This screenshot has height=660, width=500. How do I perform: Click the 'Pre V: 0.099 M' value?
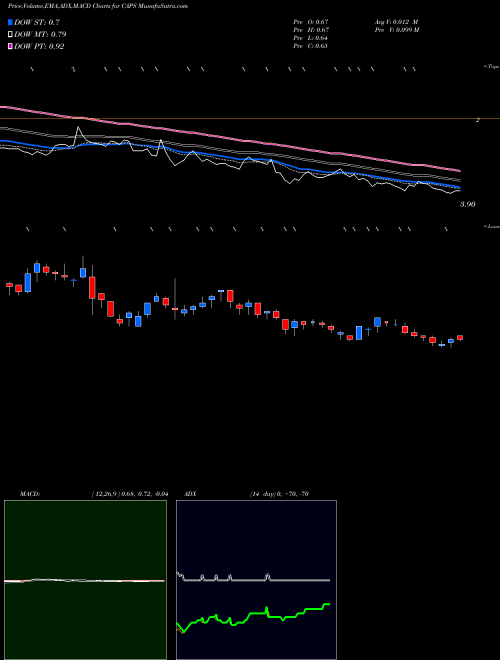point(396,30)
